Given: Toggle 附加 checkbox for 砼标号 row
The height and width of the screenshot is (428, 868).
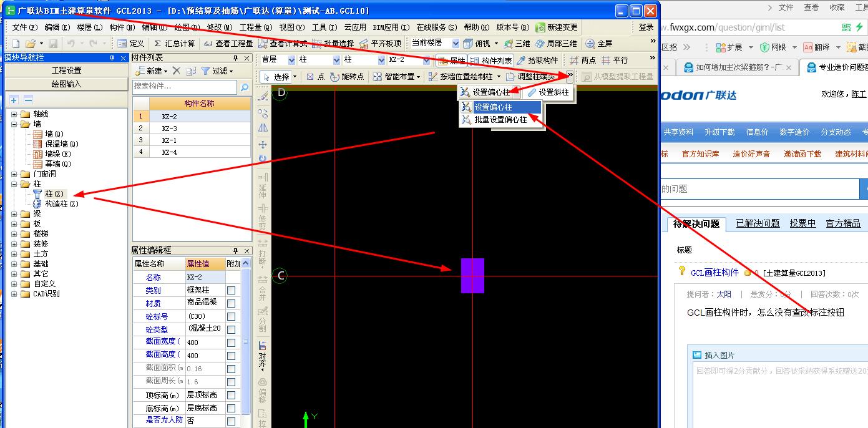Looking at the screenshot, I should [232, 316].
